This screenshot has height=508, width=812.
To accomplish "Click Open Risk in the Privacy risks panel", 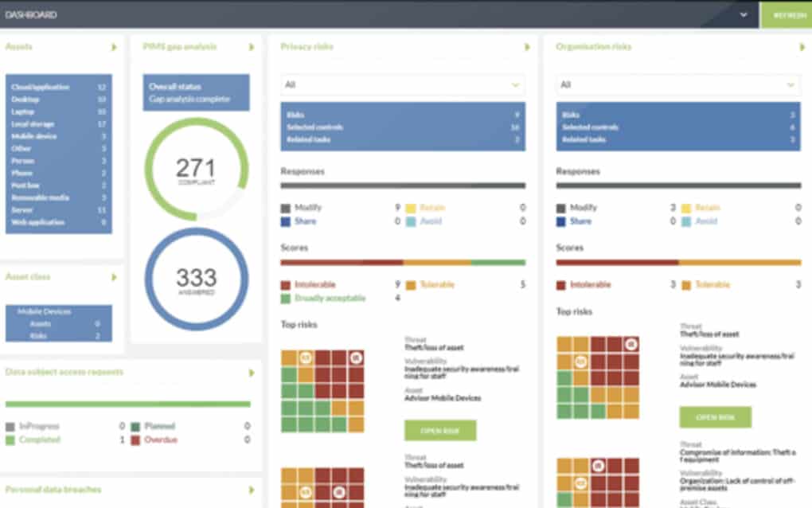I will (x=440, y=430).
